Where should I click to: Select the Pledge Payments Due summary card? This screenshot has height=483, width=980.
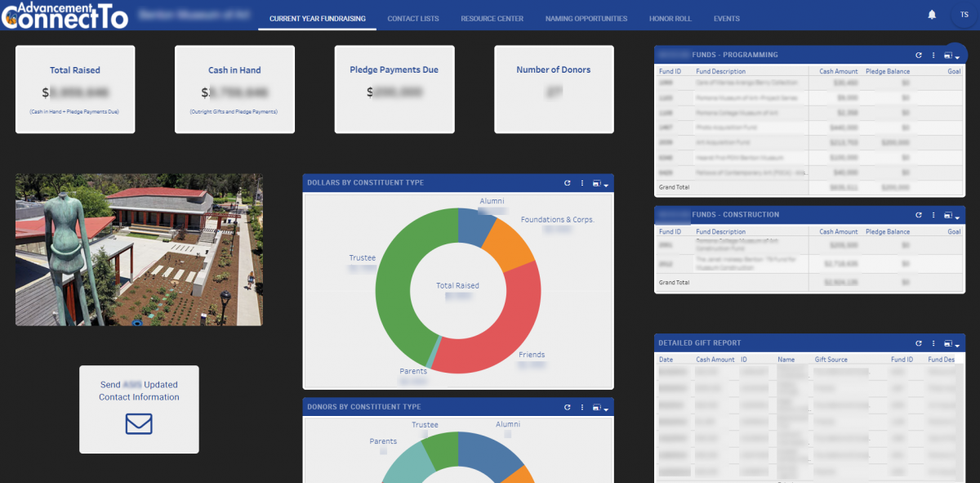pos(394,89)
